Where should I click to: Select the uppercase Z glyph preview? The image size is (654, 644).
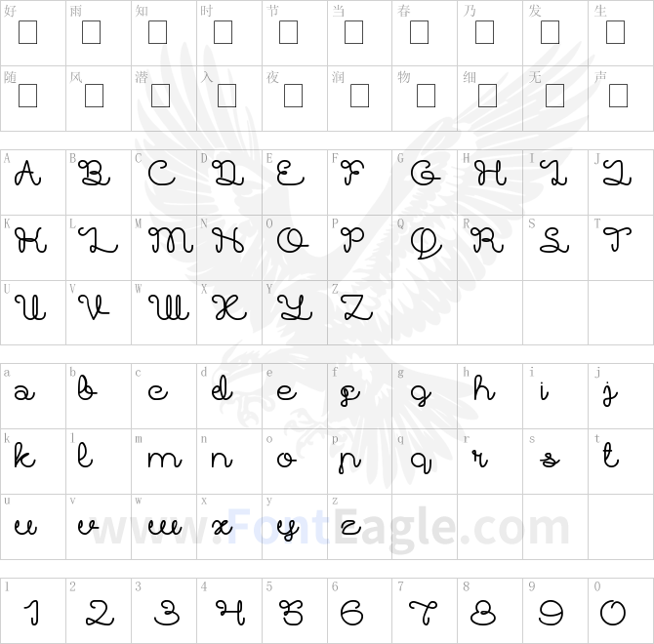point(357,307)
